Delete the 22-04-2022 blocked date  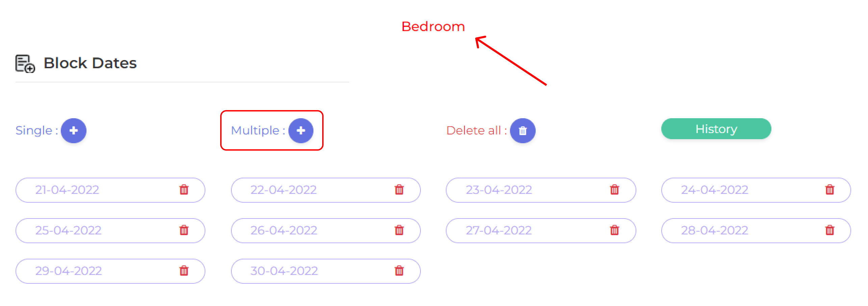pos(399,190)
